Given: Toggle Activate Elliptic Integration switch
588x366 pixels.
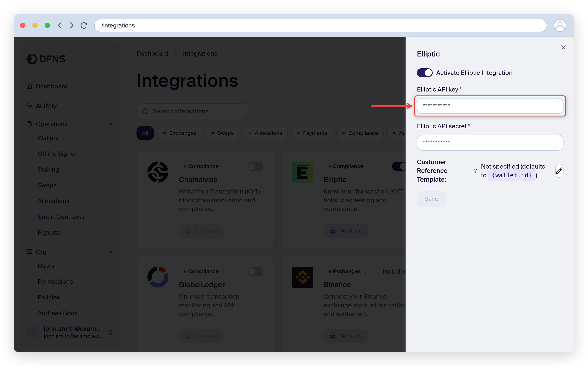Looking at the screenshot, I should coord(425,73).
